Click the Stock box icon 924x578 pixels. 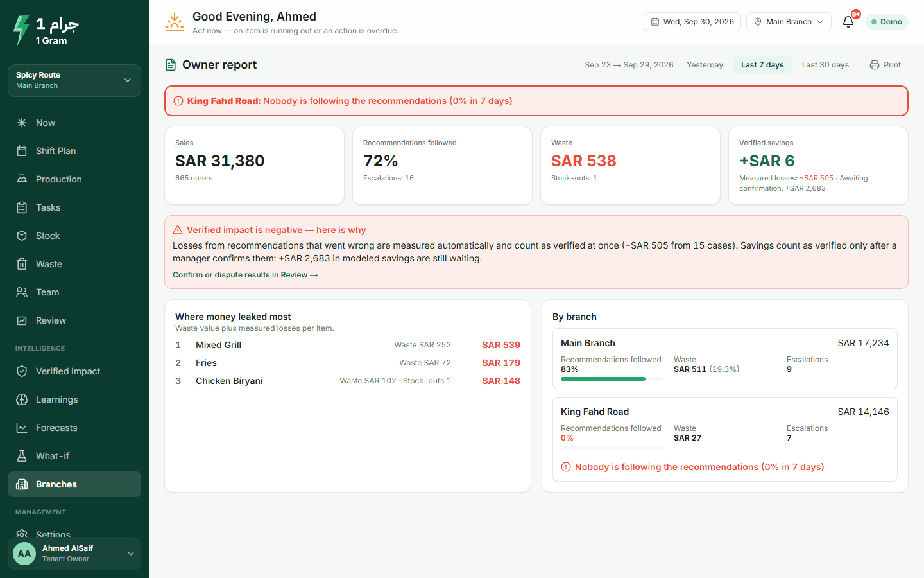pyautogui.click(x=22, y=236)
